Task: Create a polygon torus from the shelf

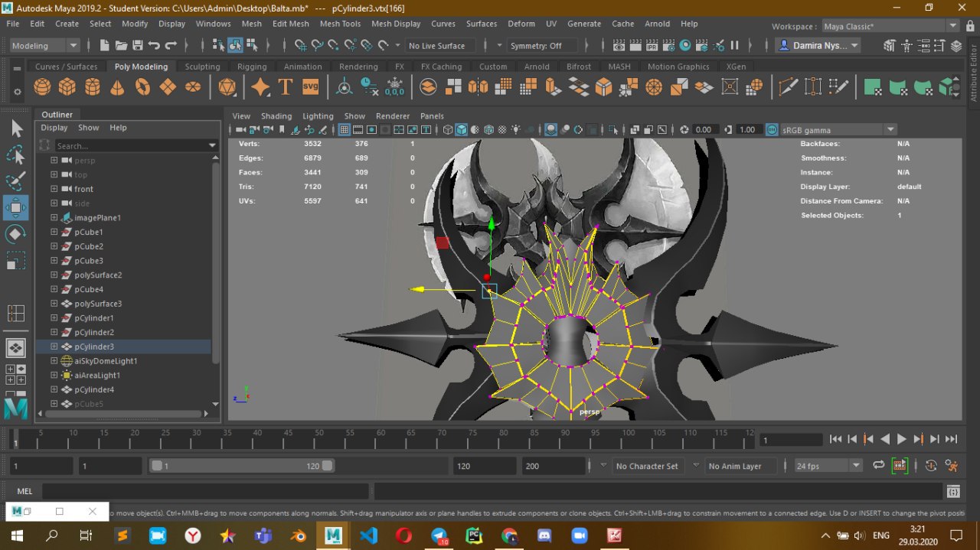Action: point(142,87)
